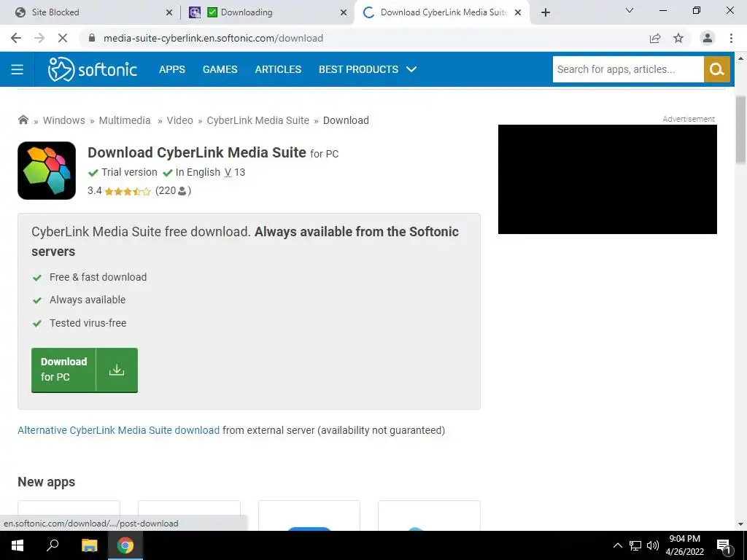Open the Apps menu item
Viewport: 747px width, 560px height.
click(172, 69)
